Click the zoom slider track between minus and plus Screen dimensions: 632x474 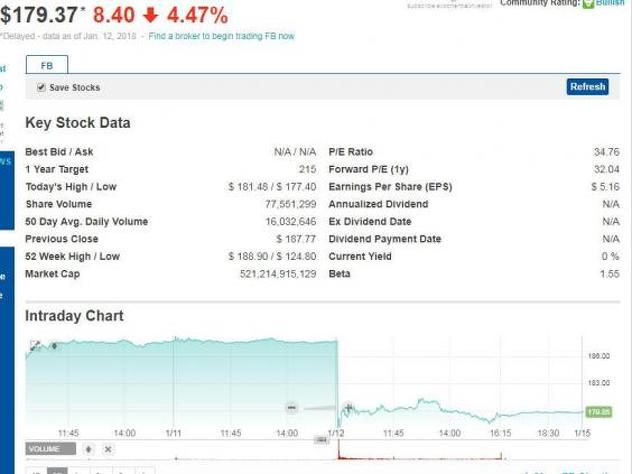click(319, 407)
